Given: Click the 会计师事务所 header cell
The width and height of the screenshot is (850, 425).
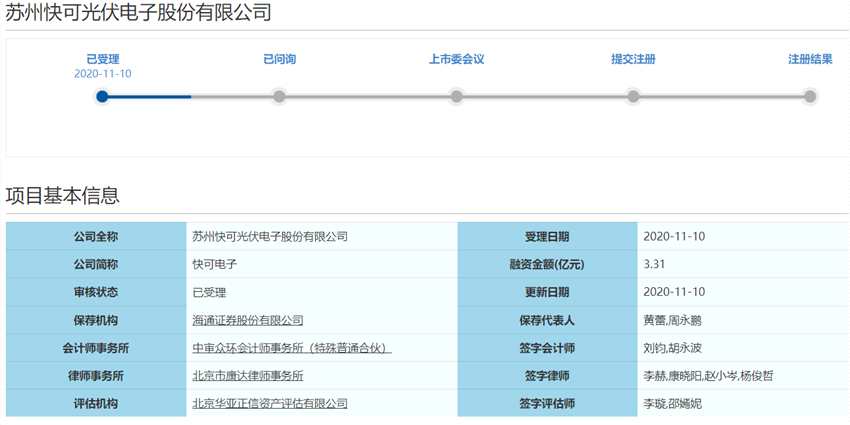Looking at the screenshot, I should click(x=96, y=348).
